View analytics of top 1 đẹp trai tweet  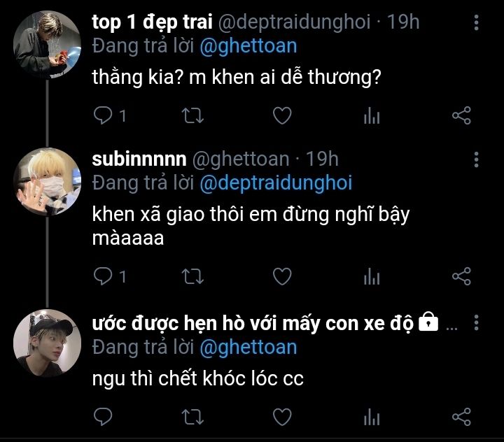point(372,116)
